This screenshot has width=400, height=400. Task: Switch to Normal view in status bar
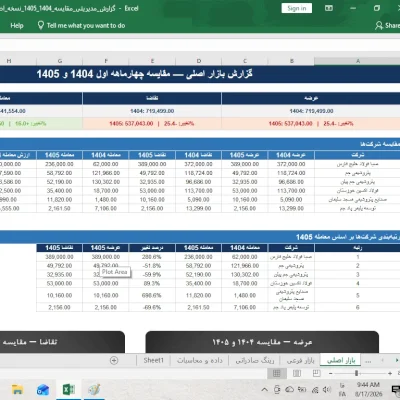[x=277, y=373]
